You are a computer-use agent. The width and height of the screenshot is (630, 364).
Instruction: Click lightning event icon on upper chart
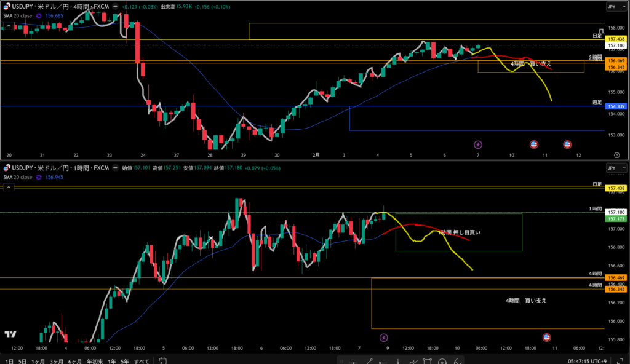[478, 144]
